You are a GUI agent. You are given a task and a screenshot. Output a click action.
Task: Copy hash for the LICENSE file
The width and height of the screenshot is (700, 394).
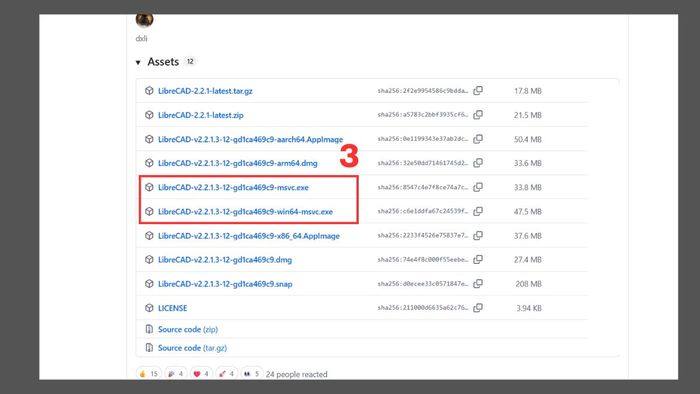[478, 307]
